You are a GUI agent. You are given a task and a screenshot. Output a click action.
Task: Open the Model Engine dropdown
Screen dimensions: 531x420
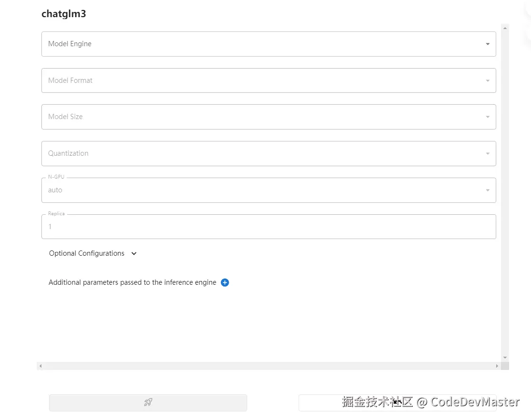coord(269,44)
